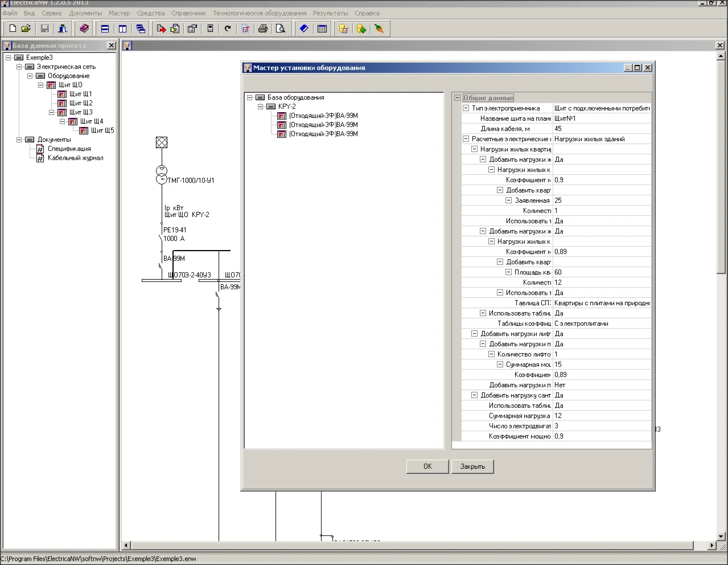Open the Мастер menu
The height and width of the screenshot is (565, 728).
pos(119,13)
